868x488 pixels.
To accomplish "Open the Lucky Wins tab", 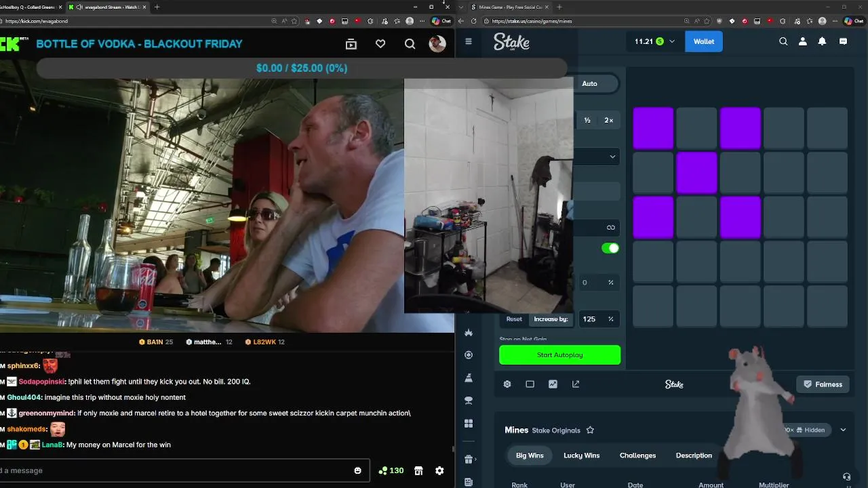I will pos(581,455).
